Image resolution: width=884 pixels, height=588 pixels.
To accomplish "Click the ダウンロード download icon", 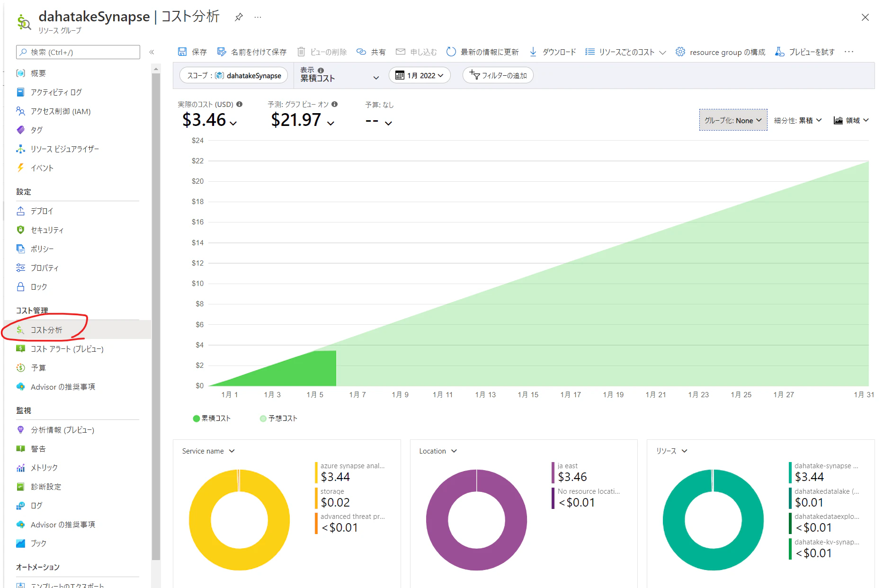I will pyautogui.click(x=533, y=52).
